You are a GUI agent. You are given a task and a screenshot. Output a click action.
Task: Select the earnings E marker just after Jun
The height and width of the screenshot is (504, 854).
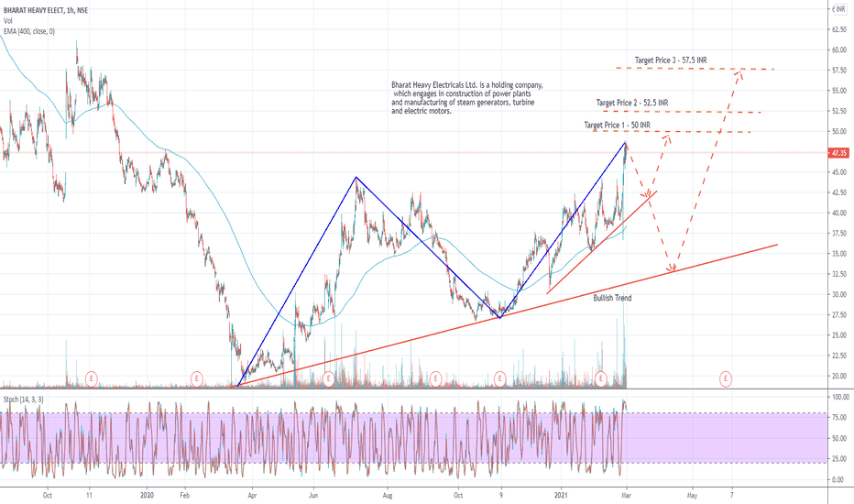point(328,378)
